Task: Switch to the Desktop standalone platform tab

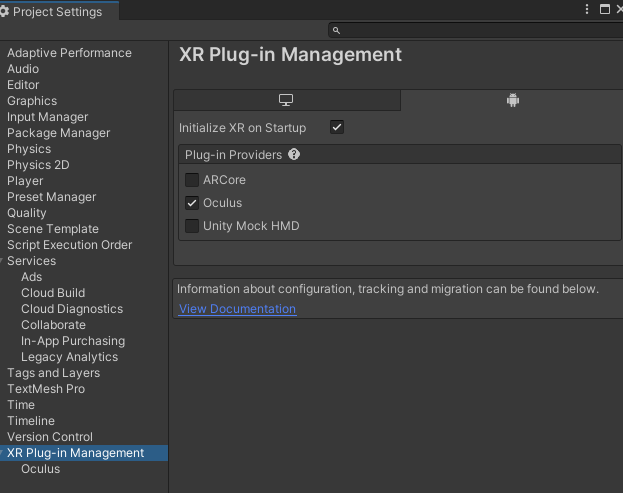Action: [x=286, y=100]
